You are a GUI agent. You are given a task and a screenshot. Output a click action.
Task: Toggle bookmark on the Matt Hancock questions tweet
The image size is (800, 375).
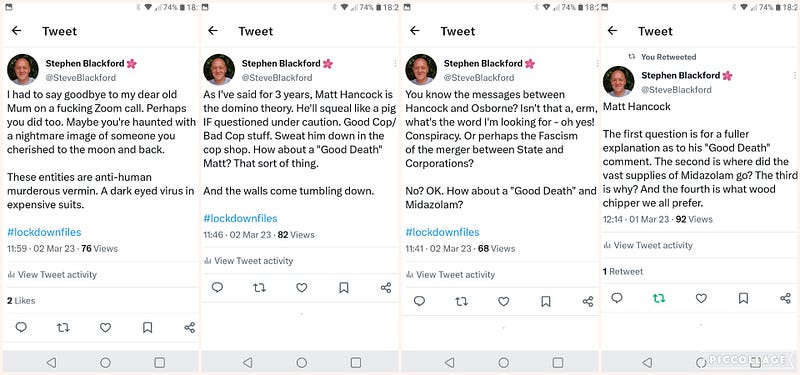tap(743, 298)
